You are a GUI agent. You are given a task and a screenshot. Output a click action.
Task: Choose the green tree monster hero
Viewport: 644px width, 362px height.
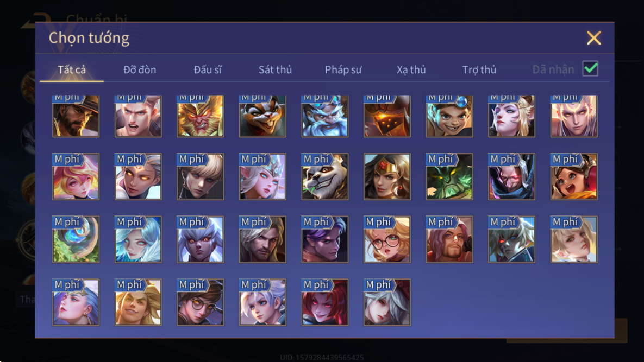point(449,177)
